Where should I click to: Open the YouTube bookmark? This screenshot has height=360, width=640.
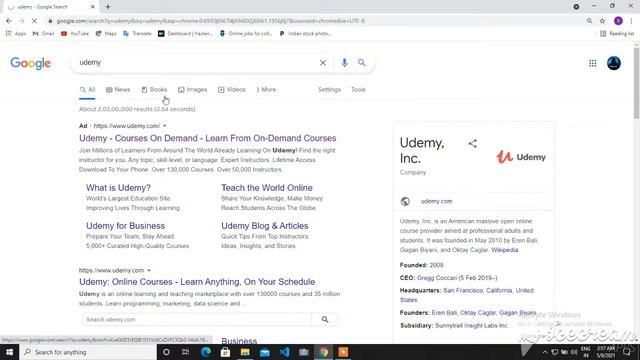75,33
